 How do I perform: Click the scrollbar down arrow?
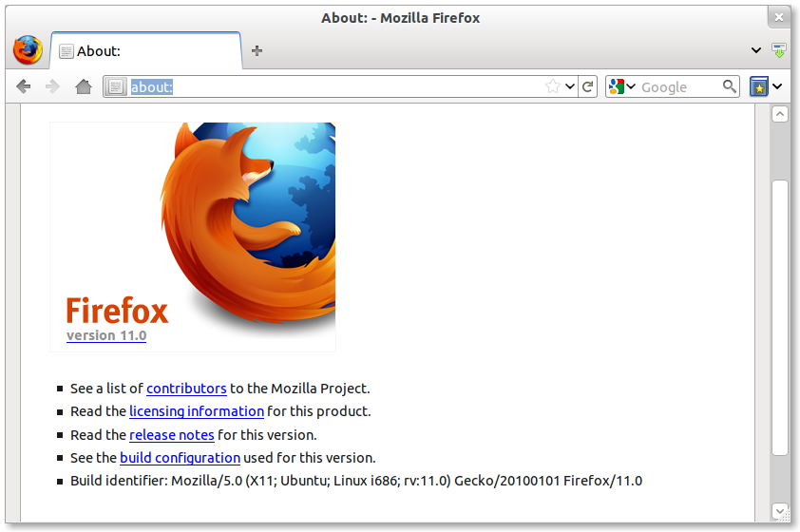point(780,510)
